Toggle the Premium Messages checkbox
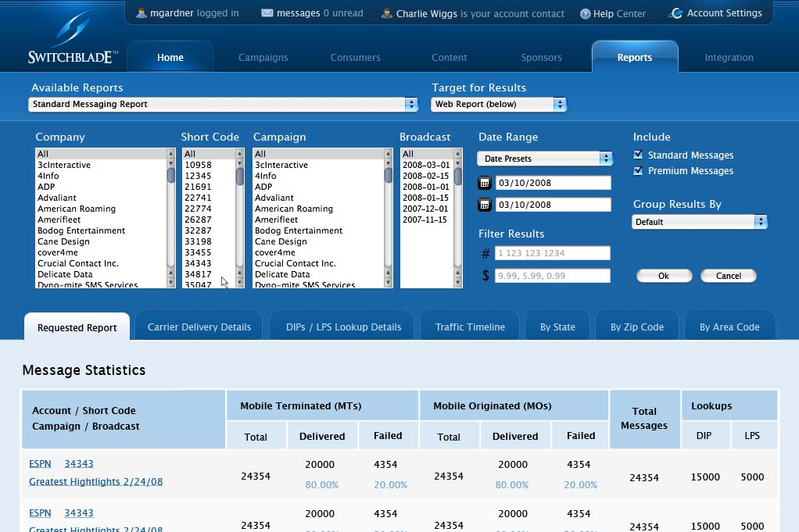 point(638,170)
